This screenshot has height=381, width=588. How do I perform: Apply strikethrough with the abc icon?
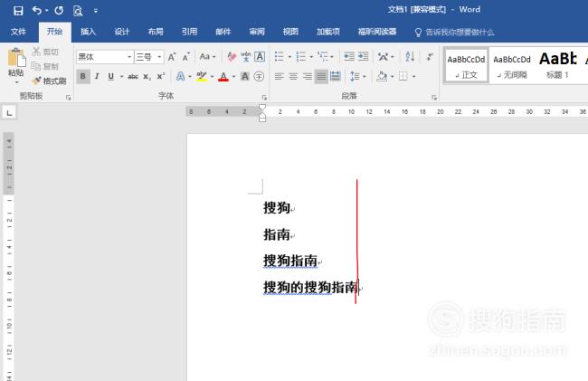click(x=133, y=77)
